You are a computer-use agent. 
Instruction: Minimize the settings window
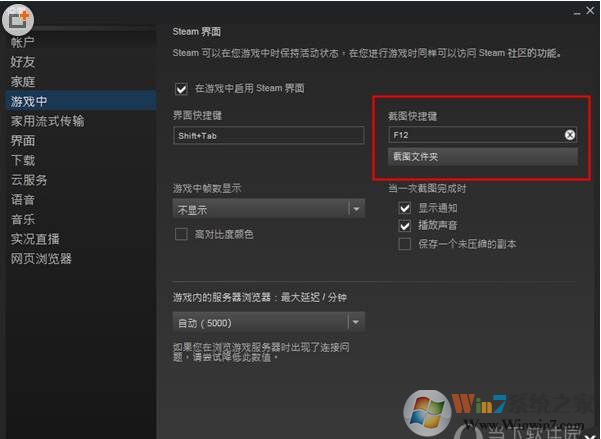pyautogui.click(x=577, y=13)
